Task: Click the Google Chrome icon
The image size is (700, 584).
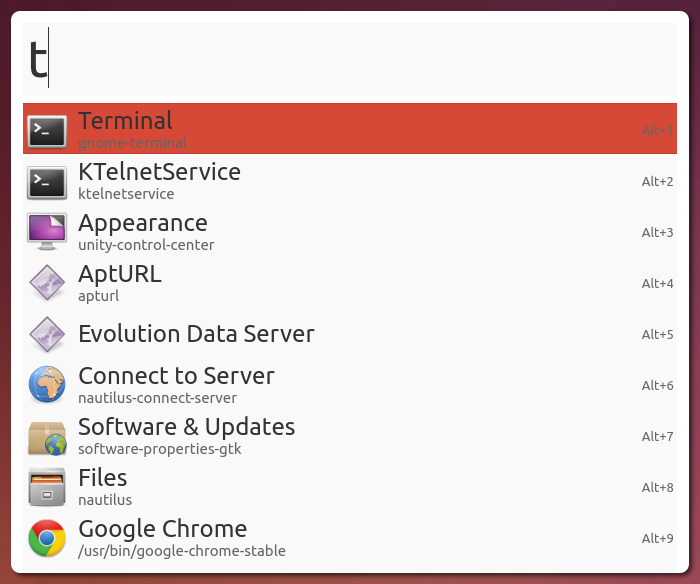Action: 47,538
